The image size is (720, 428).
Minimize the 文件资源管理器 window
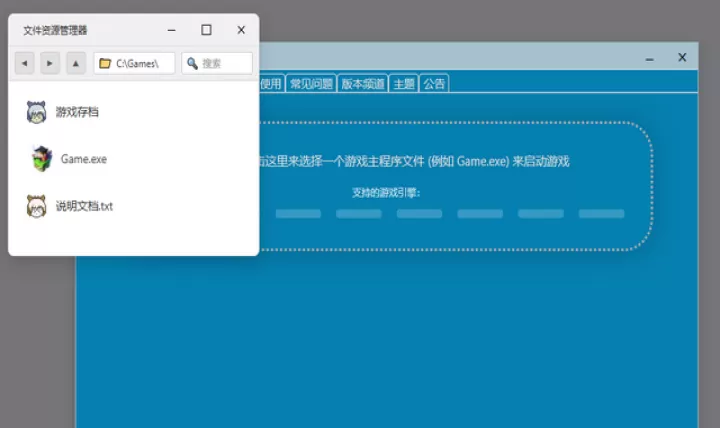point(172,30)
